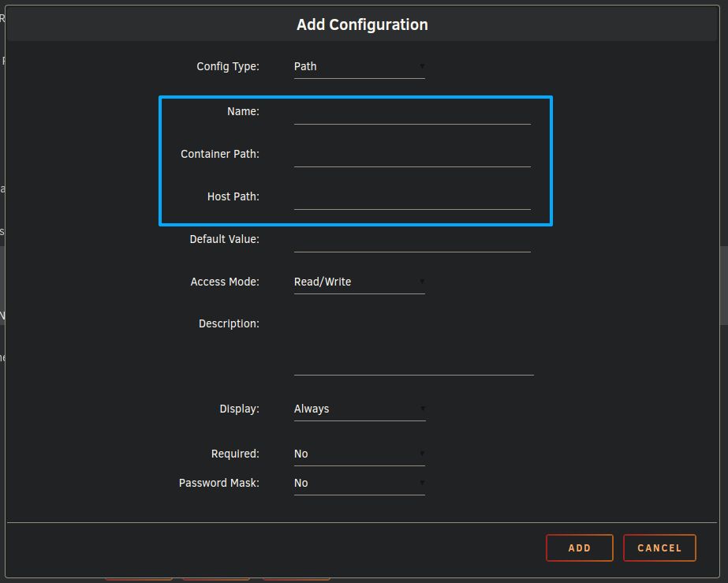Click the Add Configuration dialog title

[362, 24]
